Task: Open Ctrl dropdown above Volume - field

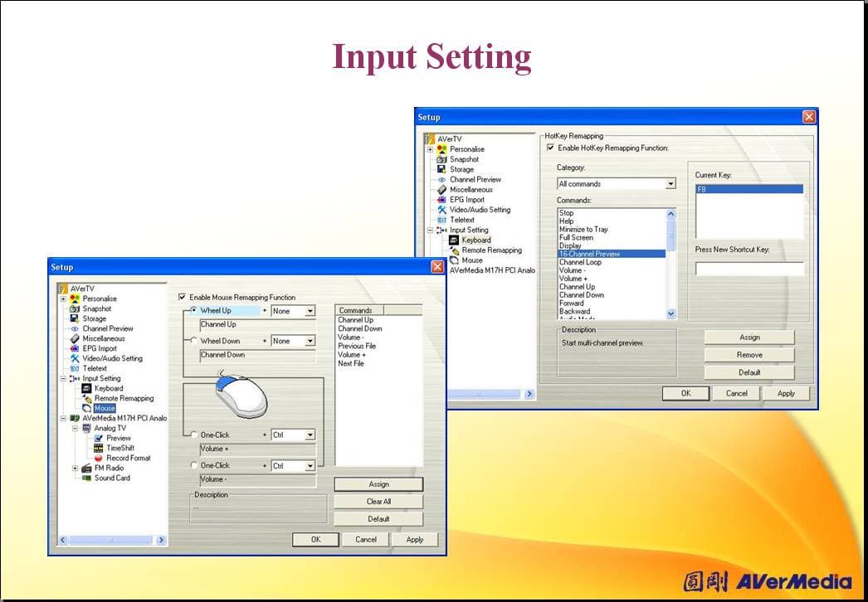Action: [x=310, y=466]
